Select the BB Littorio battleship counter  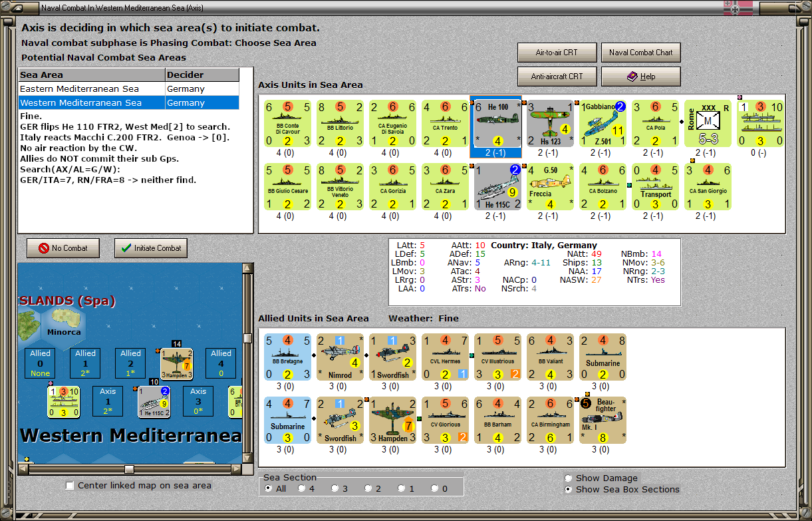tap(340, 124)
